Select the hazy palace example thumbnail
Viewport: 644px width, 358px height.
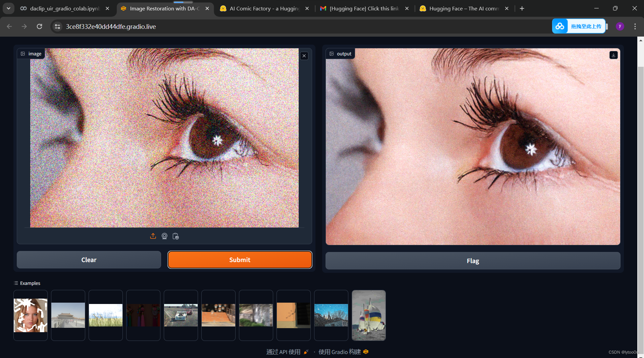(x=68, y=315)
